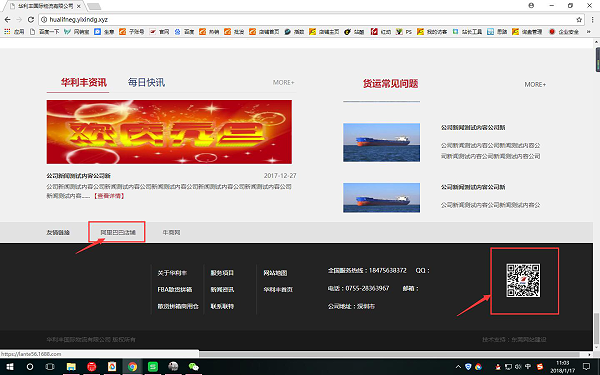This screenshot has width=600, height=375.
Task: Click the browser back arrow
Action: click(x=7, y=20)
